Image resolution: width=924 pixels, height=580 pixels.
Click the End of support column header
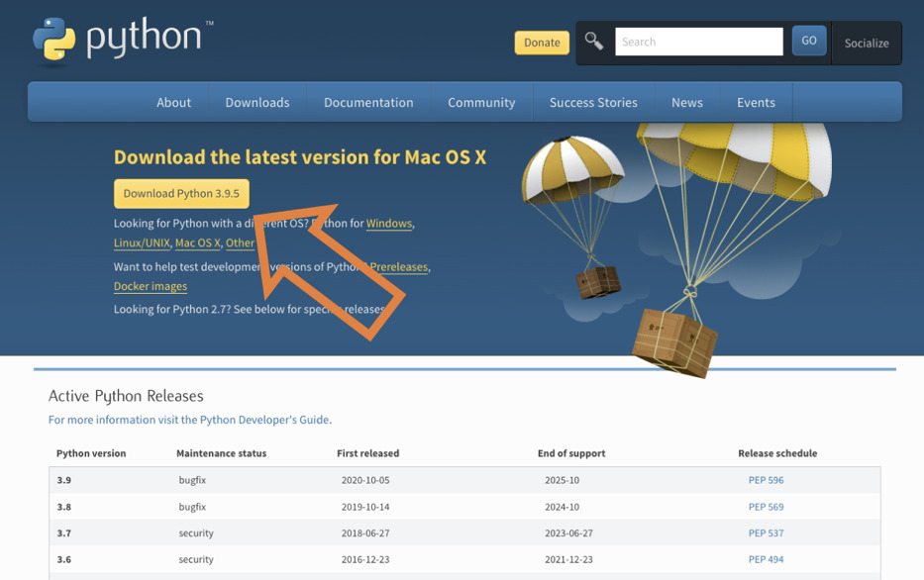point(571,453)
